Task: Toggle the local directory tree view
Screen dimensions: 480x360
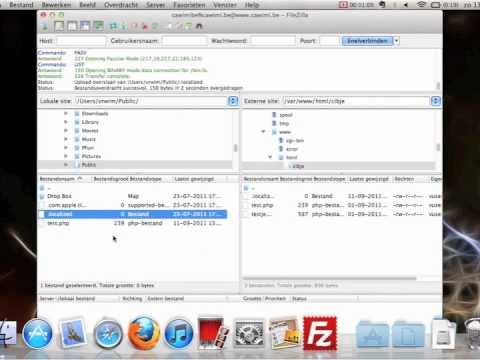Action: point(72,26)
